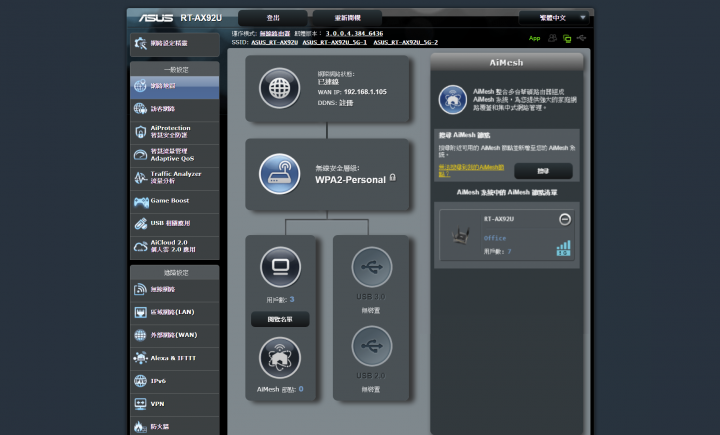The width and height of the screenshot is (720, 435).
Task: Click the Logout button at top
Action: [x=273, y=18]
